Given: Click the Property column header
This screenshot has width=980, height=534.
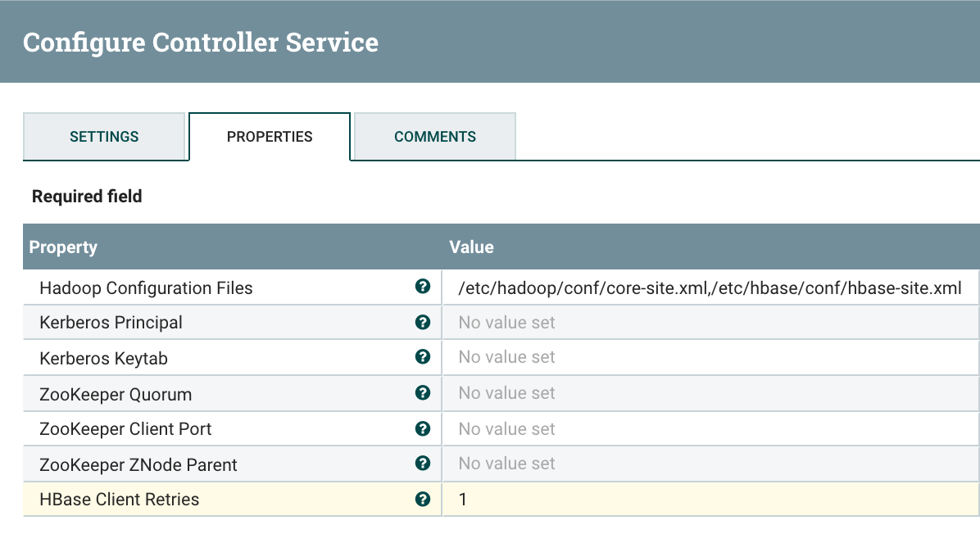Looking at the screenshot, I should pos(64,247).
